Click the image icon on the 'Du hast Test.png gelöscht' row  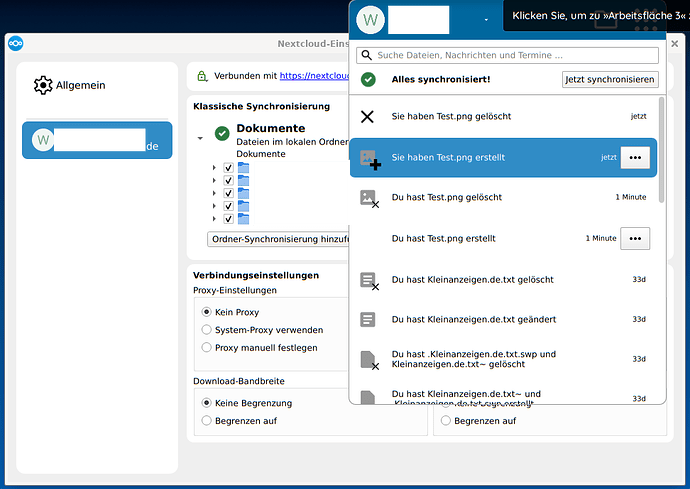pos(369,199)
